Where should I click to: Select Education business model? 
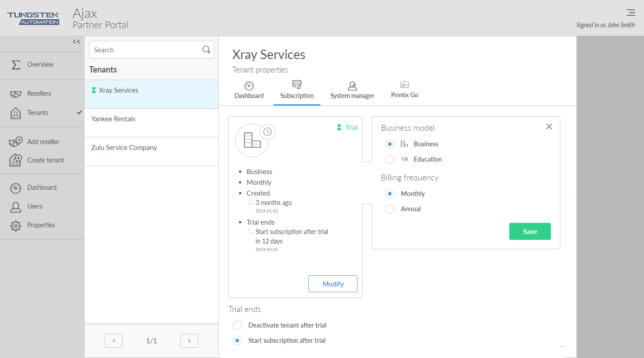pyautogui.click(x=390, y=159)
